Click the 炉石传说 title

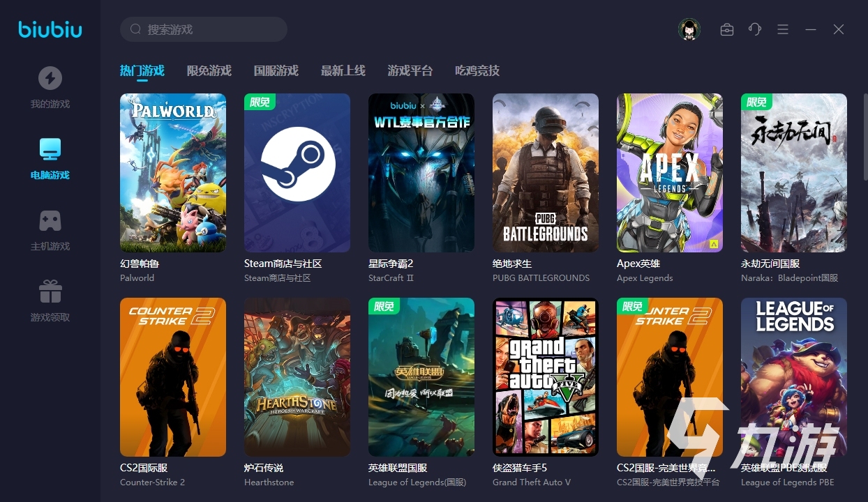pos(264,468)
